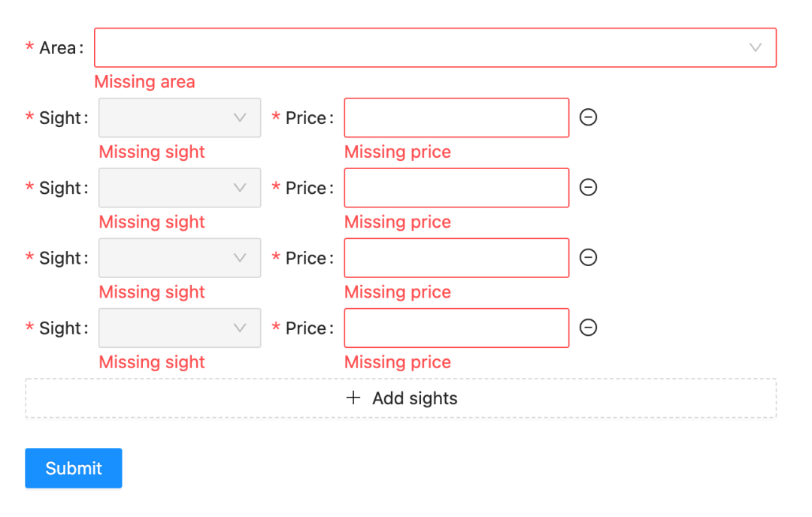This screenshot has height=517, width=812.
Task: Focus the first Price input field
Action: coord(456,118)
